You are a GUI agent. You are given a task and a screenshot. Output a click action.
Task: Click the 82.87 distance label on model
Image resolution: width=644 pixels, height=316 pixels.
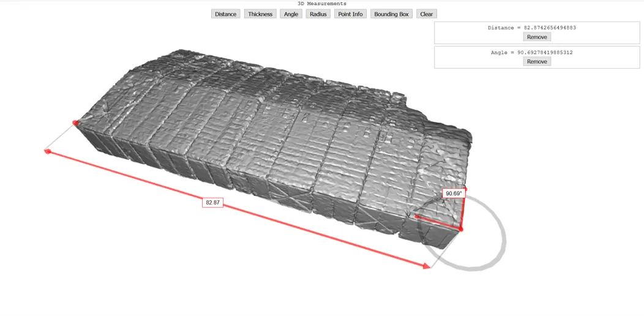[212, 203]
